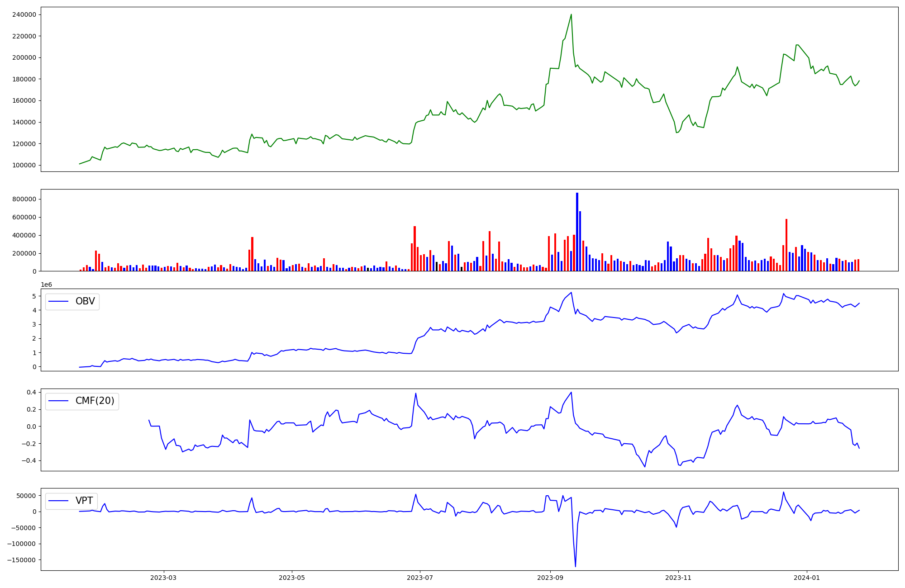Click the -150000 VPT axis label
This screenshot has height=588, width=905.
coord(22,560)
